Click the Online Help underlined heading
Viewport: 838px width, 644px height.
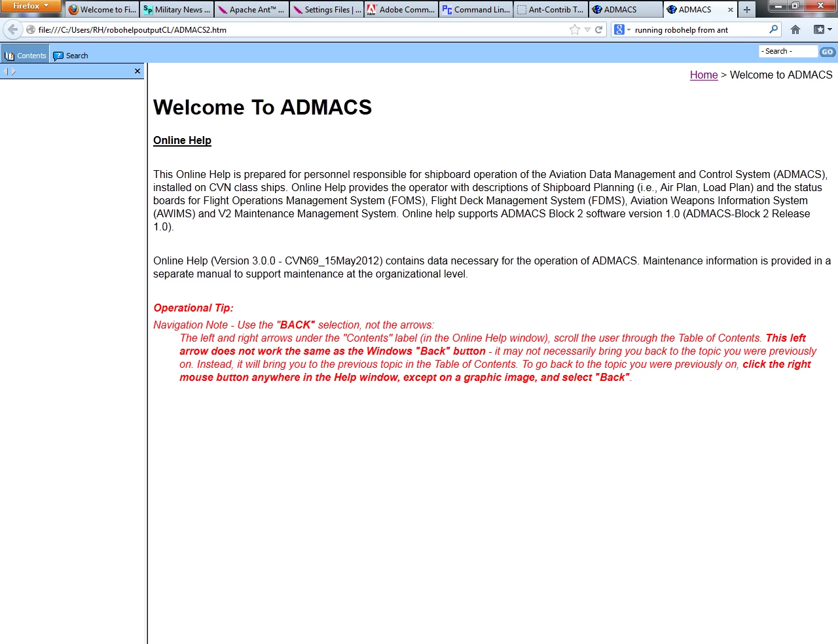pos(182,140)
